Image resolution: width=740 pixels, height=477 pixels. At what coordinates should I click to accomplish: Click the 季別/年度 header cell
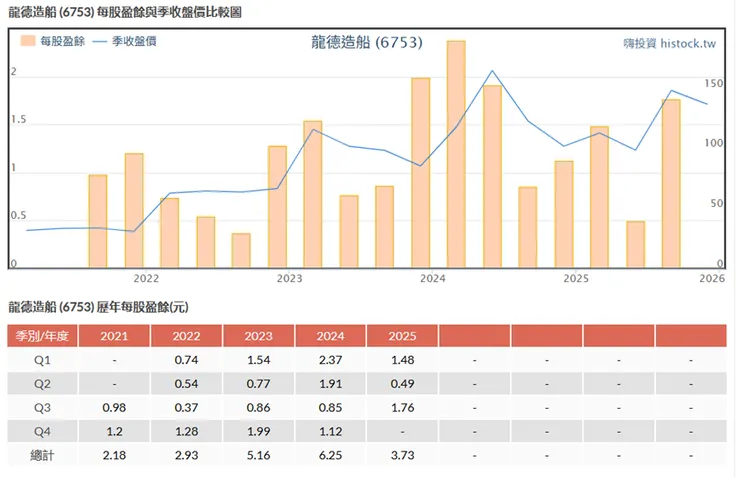tap(42, 336)
